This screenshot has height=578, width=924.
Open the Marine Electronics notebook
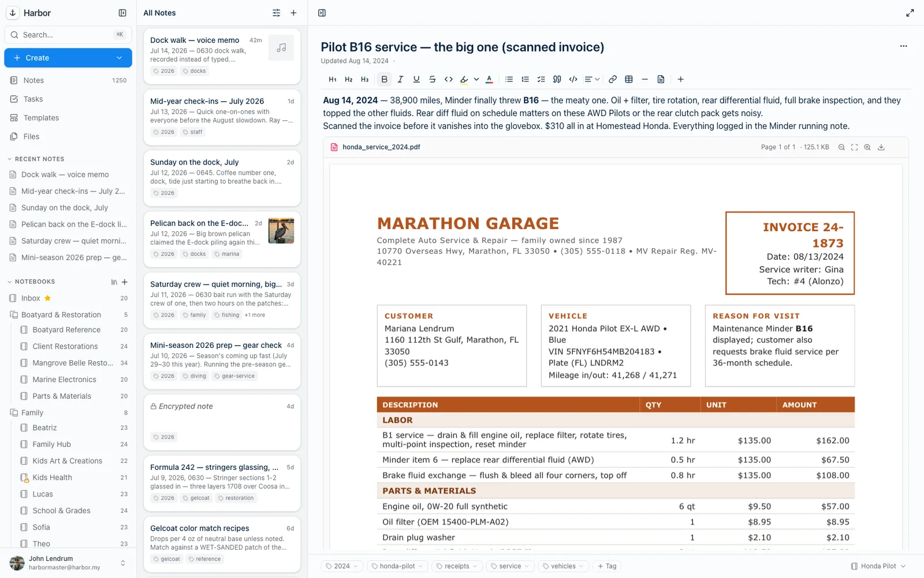[73, 380]
